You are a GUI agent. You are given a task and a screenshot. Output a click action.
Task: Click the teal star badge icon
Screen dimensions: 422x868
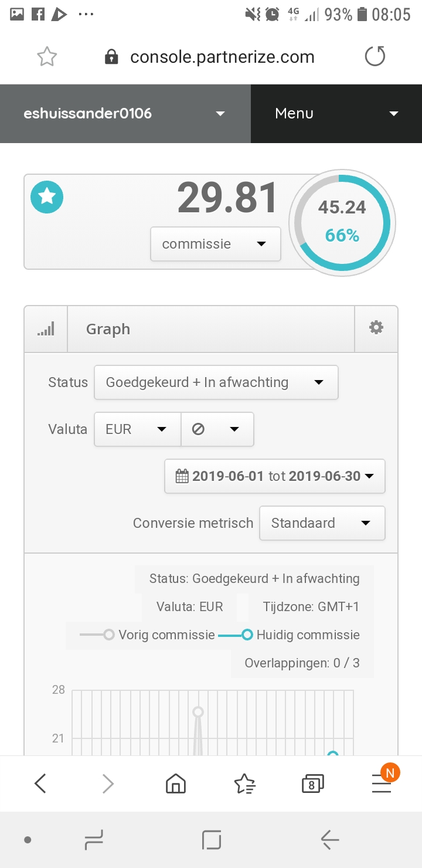[47, 196]
